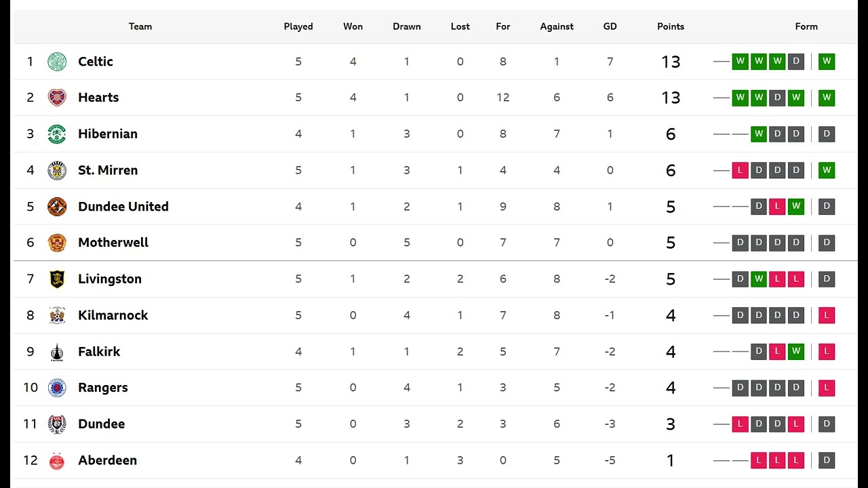Viewport: 868px width, 488px height.
Task: Click the Celtic club crest icon
Action: (57, 62)
